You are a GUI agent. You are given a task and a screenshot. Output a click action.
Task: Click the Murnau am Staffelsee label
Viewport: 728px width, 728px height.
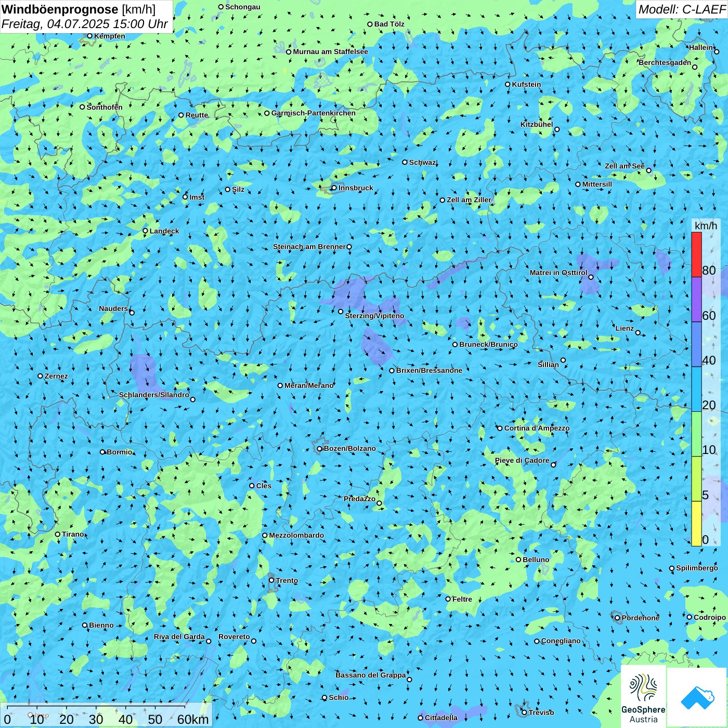tap(330, 51)
